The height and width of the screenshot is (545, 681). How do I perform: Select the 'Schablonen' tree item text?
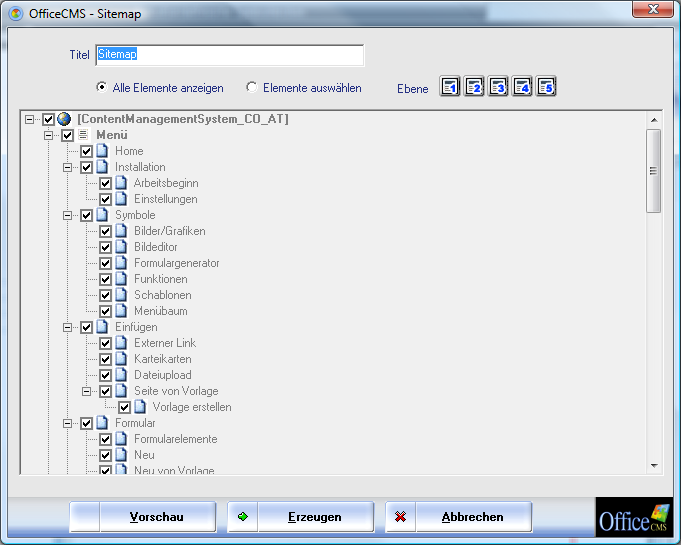[162, 295]
